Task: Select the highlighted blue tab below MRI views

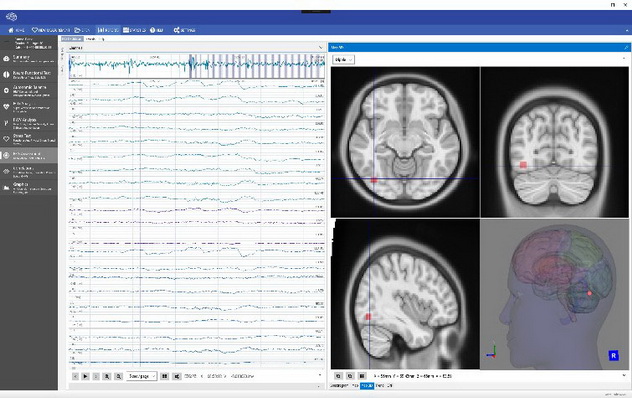Action: click(367, 386)
